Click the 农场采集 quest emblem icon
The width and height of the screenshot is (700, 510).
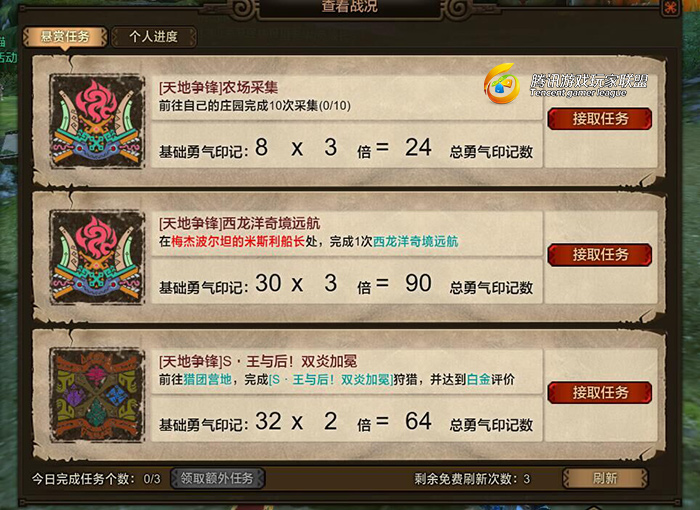tap(97, 121)
